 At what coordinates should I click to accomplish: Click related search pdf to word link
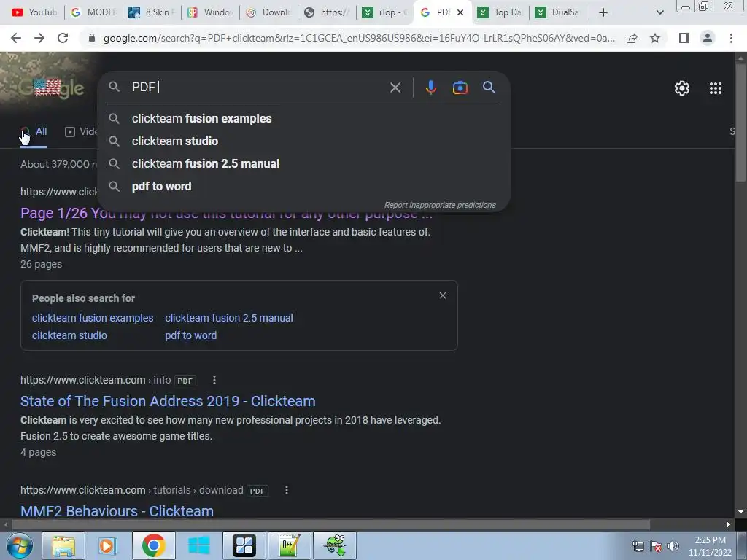click(190, 335)
